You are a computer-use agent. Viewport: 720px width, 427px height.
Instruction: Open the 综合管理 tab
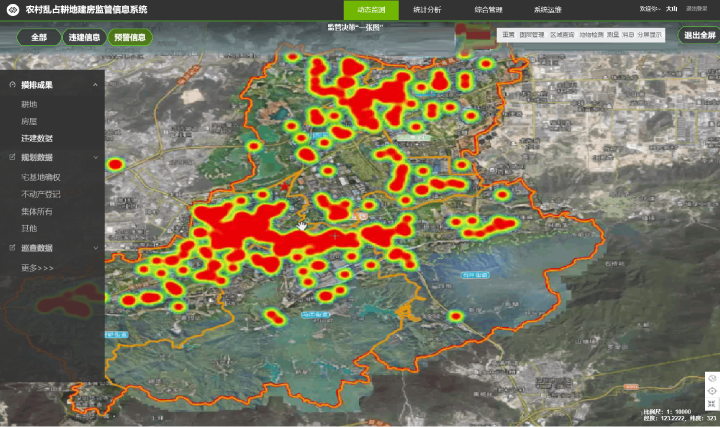tap(489, 9)
